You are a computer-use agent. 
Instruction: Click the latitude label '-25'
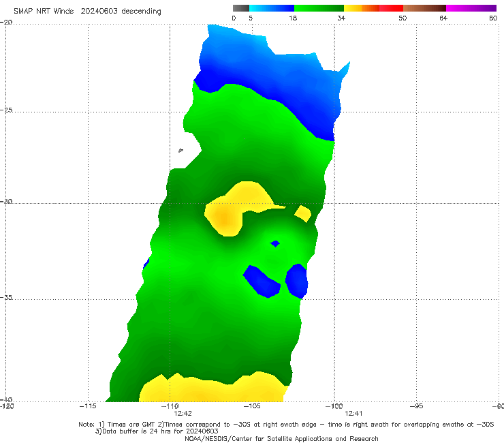click(6, 110)
